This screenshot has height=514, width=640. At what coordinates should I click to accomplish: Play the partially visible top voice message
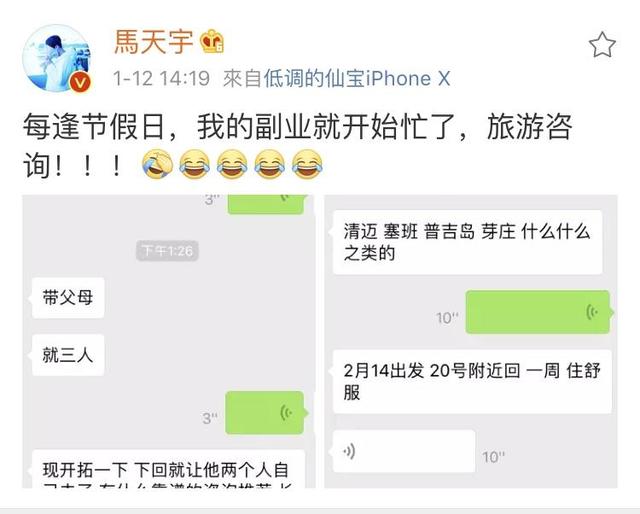[266, 205]
